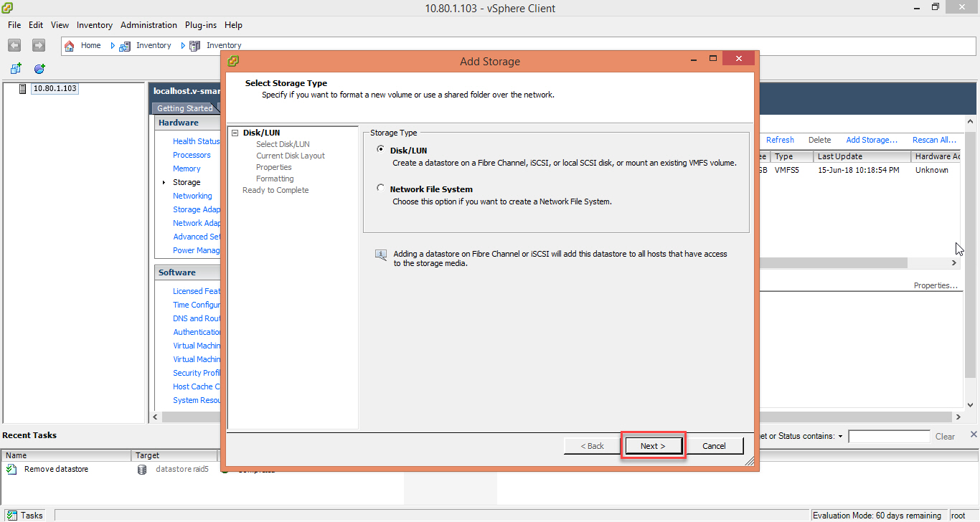Click the breadcrumb arrow after Home
Viewport: 980px width, 522px height.
[x=113, y=44]
